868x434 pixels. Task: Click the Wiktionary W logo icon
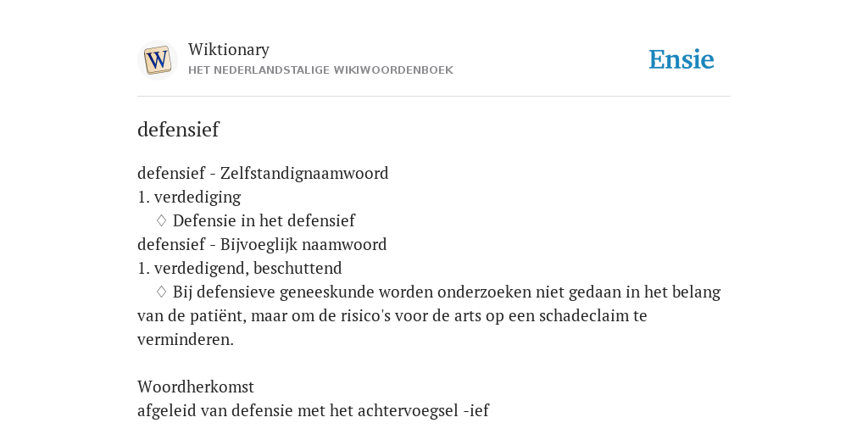157,60
